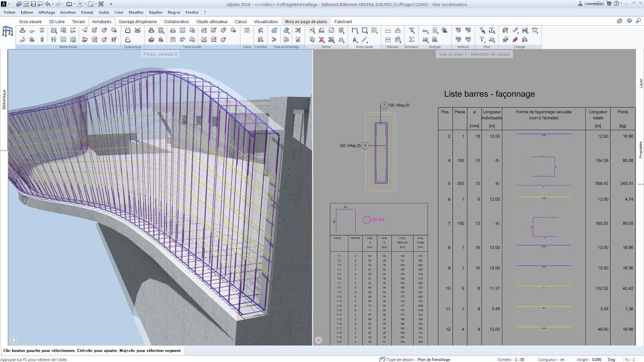Switch to the Fabricant tab
Screen dimensions: 644x362
[x=343, y=22]
